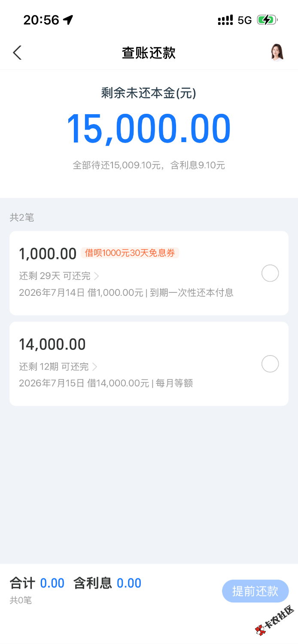Open the customer service avatar
Image resolution: width=298 pixels, height=644 pixels.
277,53
